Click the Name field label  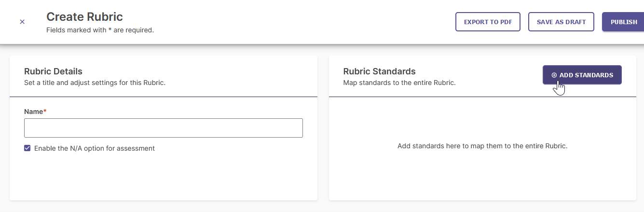(x=34, y=112)
